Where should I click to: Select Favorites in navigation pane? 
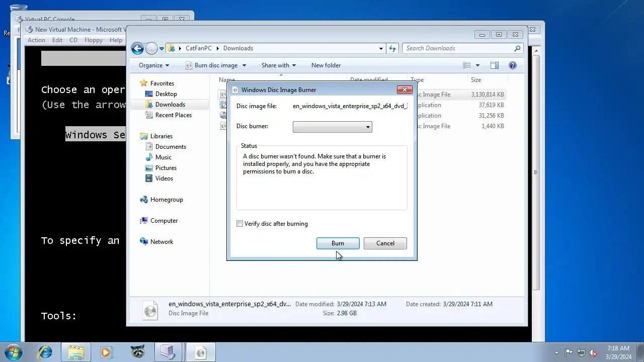pyautogui.click(x=162, y=83)
